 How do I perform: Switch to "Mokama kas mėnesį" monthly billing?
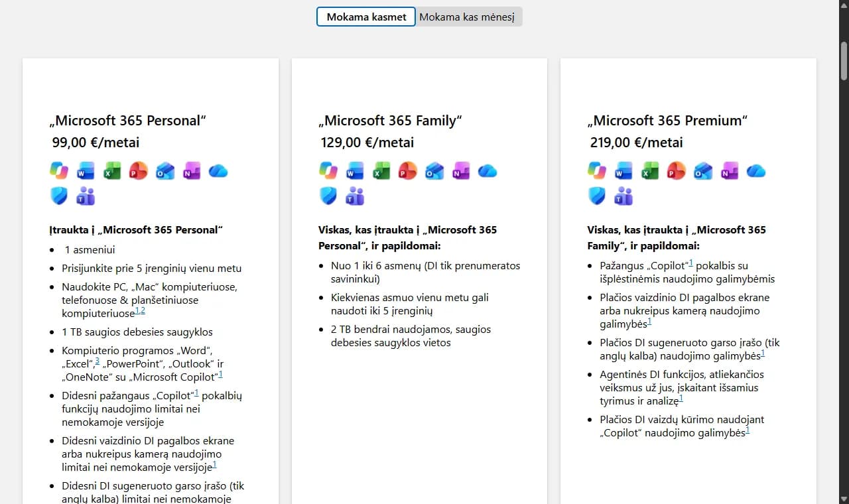pyautogui.click(x=467, y=17)
